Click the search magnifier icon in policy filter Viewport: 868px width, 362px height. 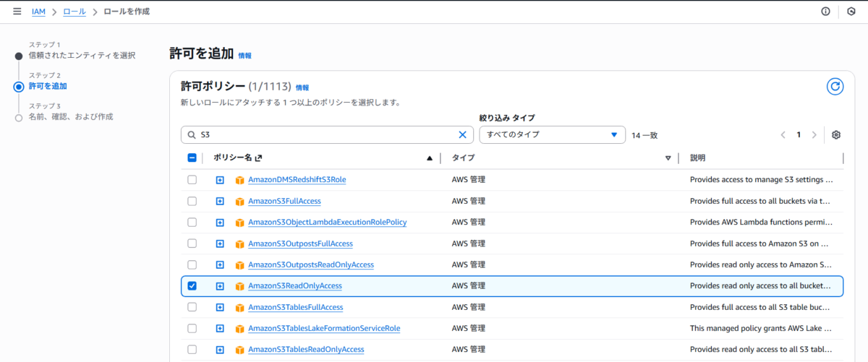pos(192,135)
